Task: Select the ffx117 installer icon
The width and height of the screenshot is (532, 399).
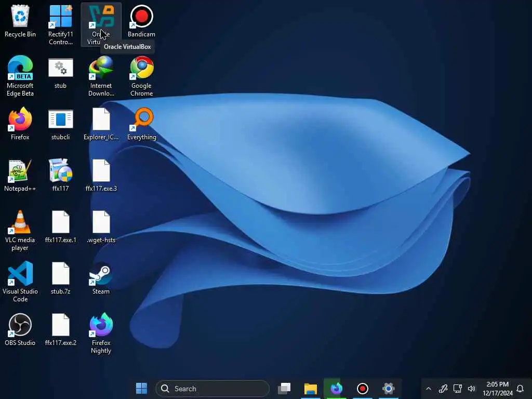Action: click(x=60, y=176)
